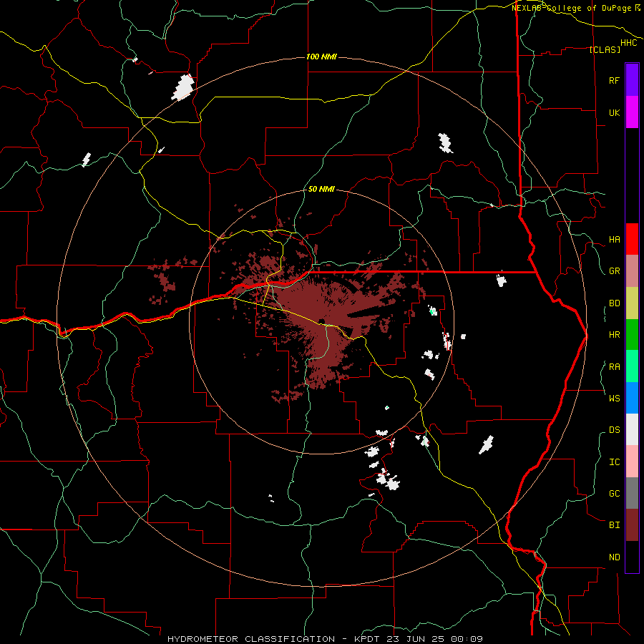
Task: Click the RF legend label
Action: tap(614, 80)
